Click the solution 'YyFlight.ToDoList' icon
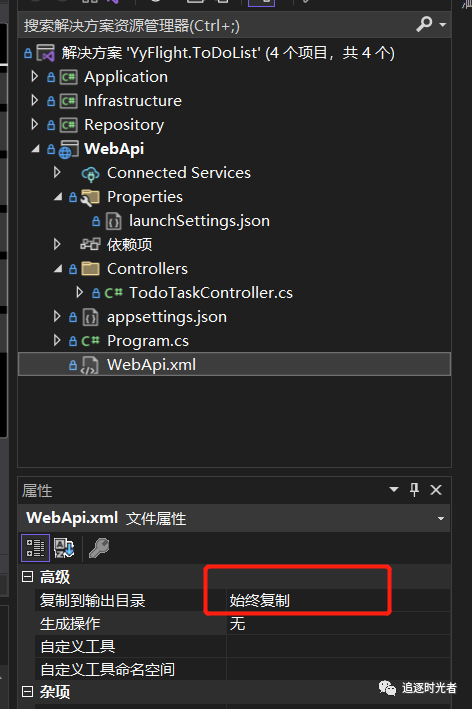 click(x=46, y=53)
